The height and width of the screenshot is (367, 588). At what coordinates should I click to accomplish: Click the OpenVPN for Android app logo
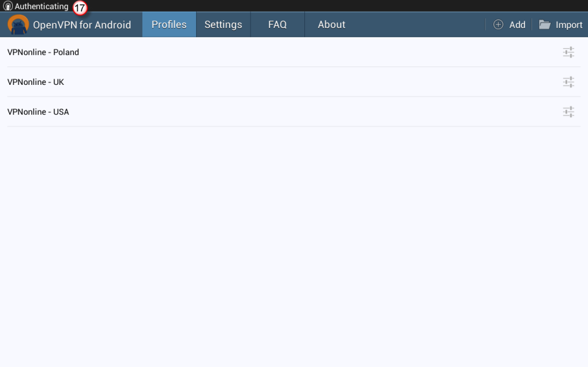18,24
